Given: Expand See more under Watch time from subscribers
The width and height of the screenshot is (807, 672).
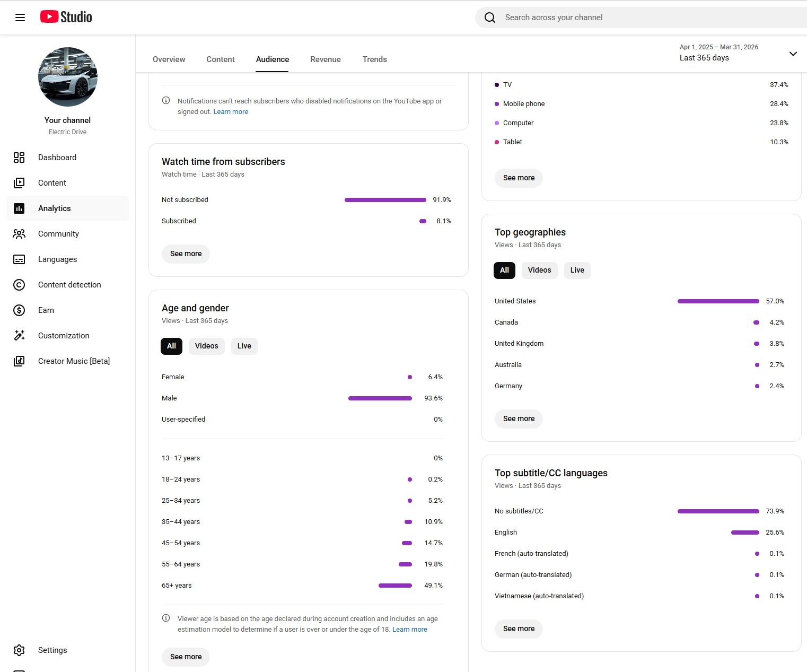Looking at the screenshot, I should coord(186,254).
